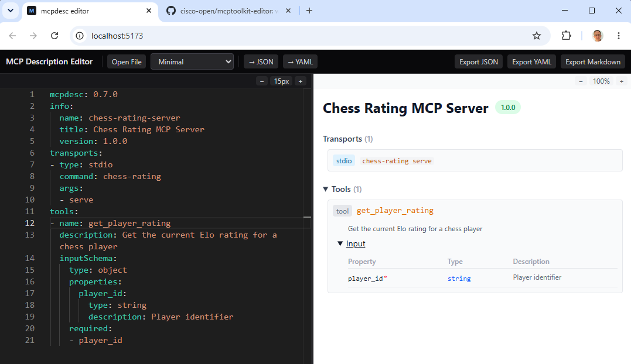This screenshot has width=631, height=364.
Task: Click the localhost:5173 address bar
Action: pyautogui.click(x=310, y=36)
